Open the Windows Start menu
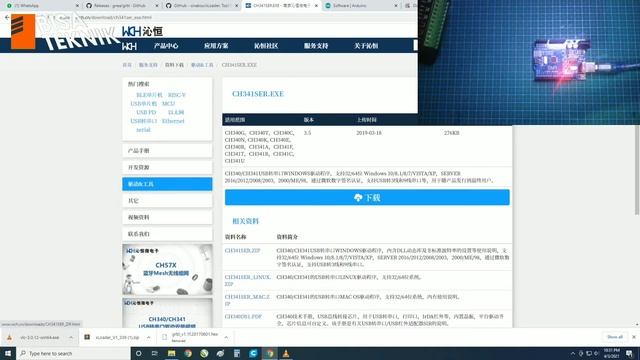 8,353
